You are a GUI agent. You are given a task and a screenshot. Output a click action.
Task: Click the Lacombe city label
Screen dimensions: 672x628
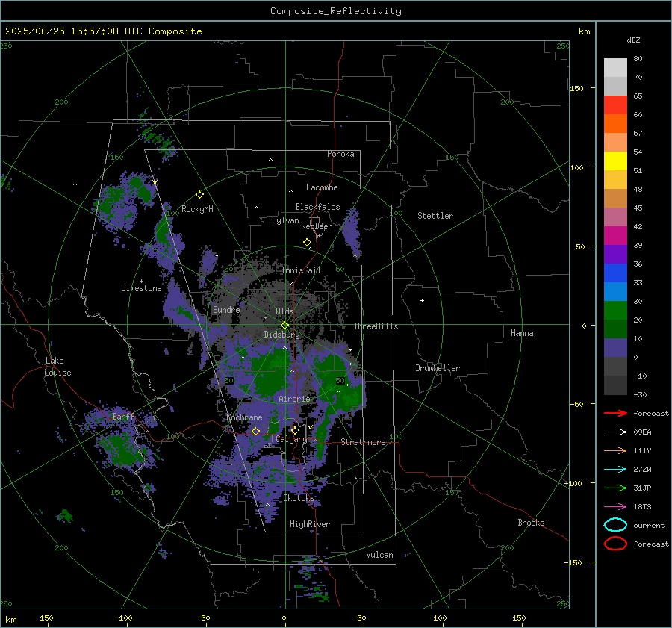[x=322, y=187]
